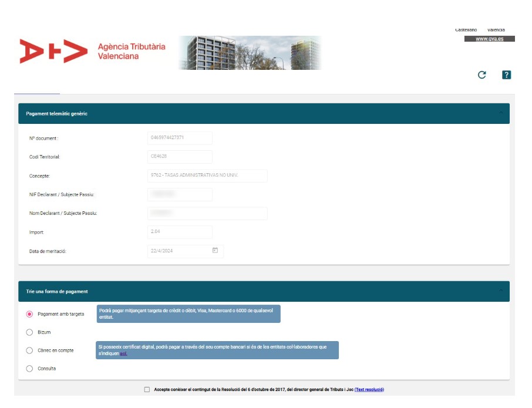
Task: Select the Consulta radio option
Action: click(x=29, y=369)
